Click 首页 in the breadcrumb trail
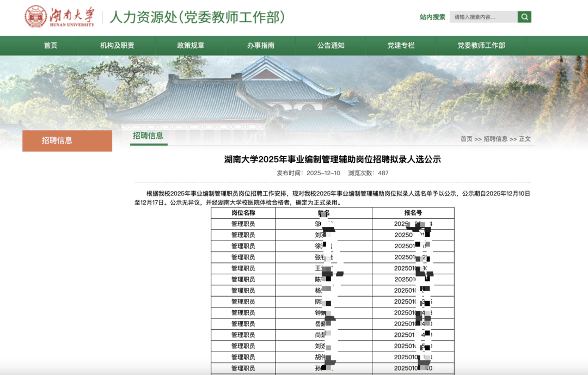The width and height of the screenshot is (588, 375). coord(465,139)
